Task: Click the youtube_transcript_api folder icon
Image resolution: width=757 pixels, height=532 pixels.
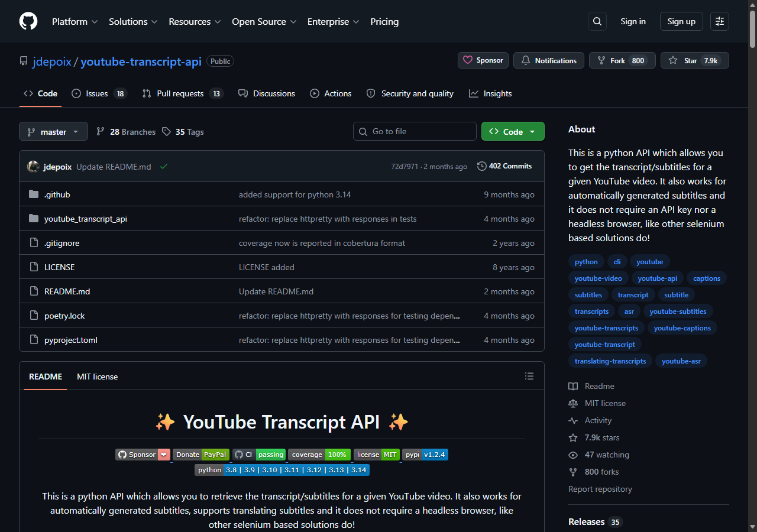Action: [34, 219]
